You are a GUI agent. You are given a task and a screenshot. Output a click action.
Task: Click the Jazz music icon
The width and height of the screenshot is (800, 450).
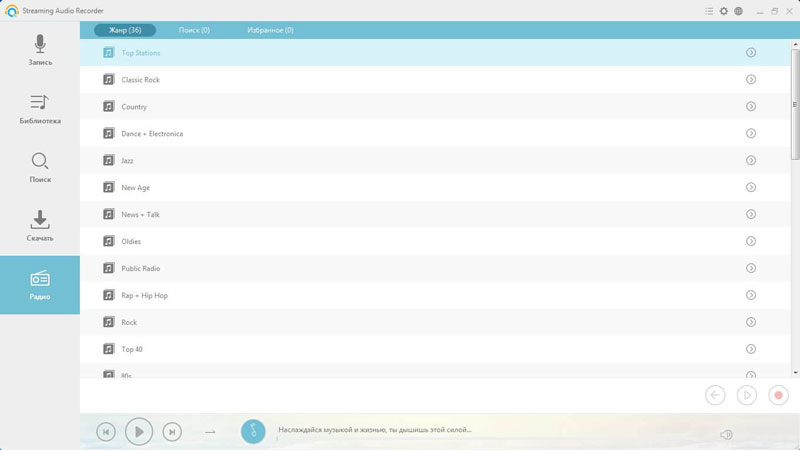pos(108,161)
